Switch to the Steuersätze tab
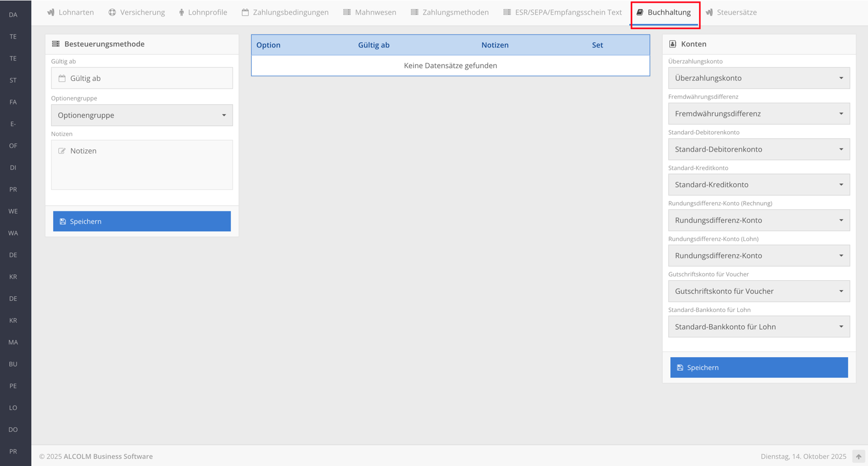Screen dimensions: 868x466 pos(731,12)
